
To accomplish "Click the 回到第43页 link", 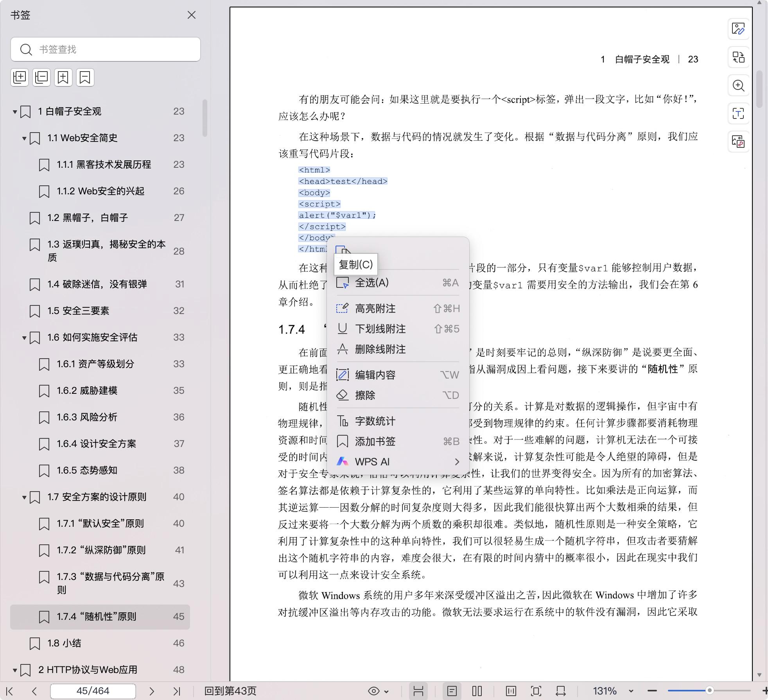I will pos(230,691).
